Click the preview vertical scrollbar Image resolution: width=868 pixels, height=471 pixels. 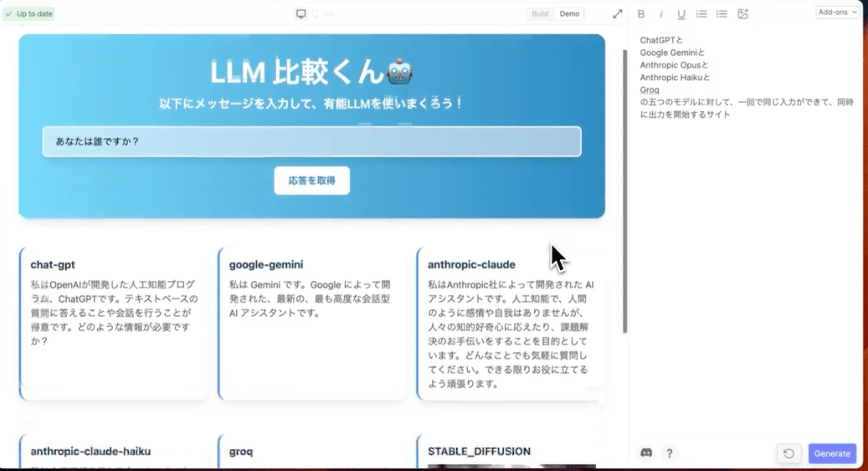[x=625, y=191]
